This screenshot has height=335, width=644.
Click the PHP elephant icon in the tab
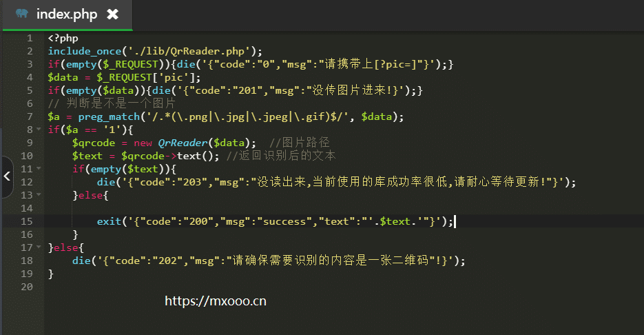[22, 14]
